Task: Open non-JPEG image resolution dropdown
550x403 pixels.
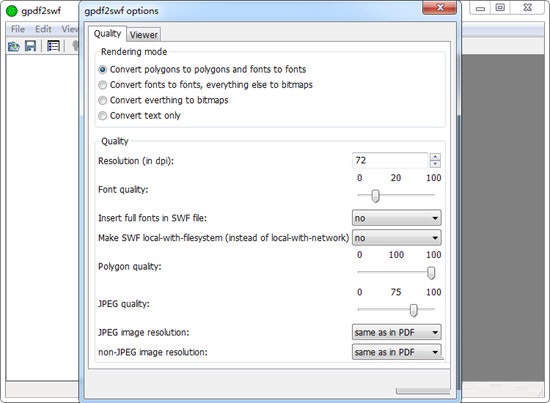Action: [396, 352]
